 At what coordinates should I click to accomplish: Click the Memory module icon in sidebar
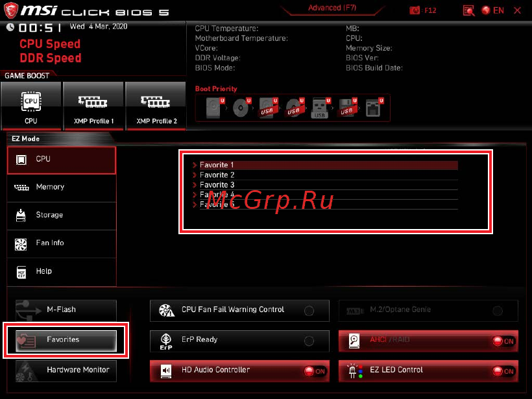click(21, 187)
